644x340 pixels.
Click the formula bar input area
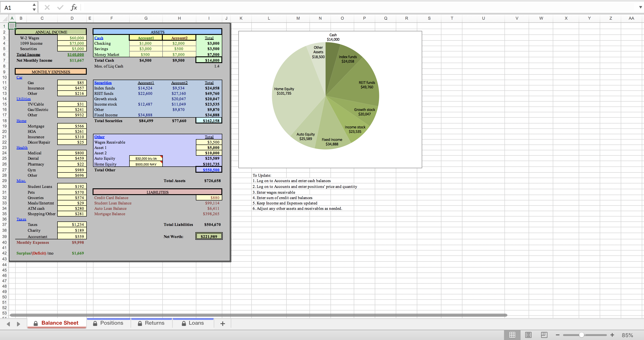359,7
